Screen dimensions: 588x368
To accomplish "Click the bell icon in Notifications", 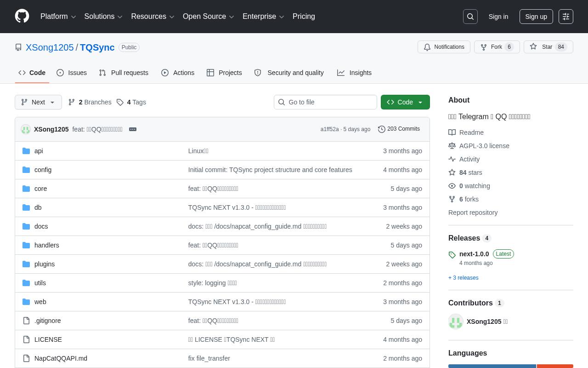I will pyautogui.click(x=427, y=47).
